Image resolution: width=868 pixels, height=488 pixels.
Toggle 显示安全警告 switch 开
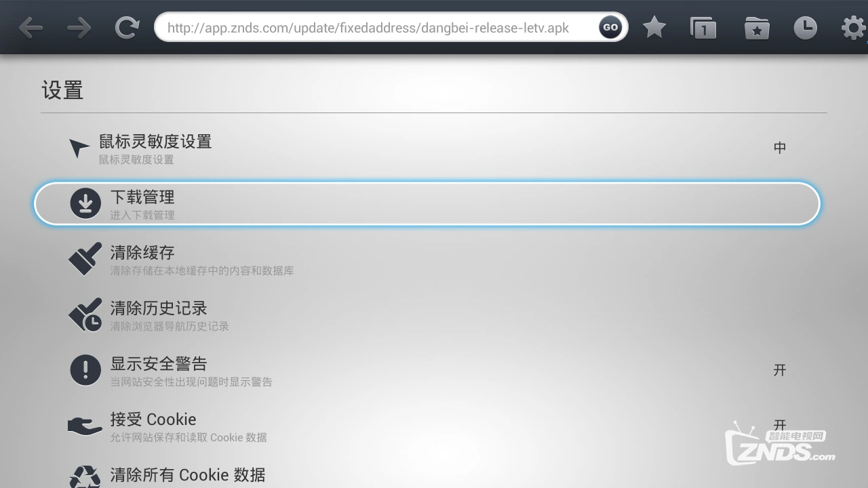[780, 370]
